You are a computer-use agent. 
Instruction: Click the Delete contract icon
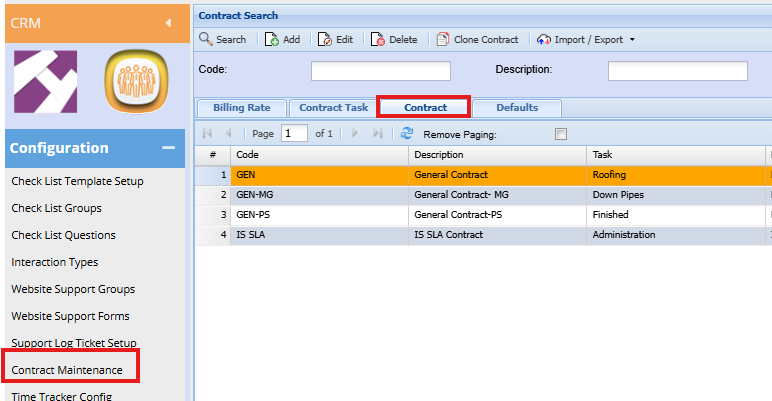(378, 40)
